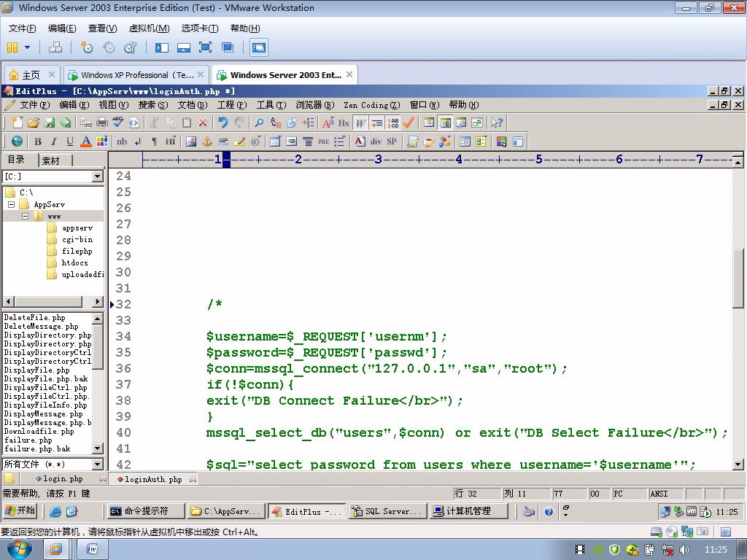The height and width of the screenshot is (560, 747).
Task: Open EditPlus 文件(F) menu
Action: [x=34, y=105]
